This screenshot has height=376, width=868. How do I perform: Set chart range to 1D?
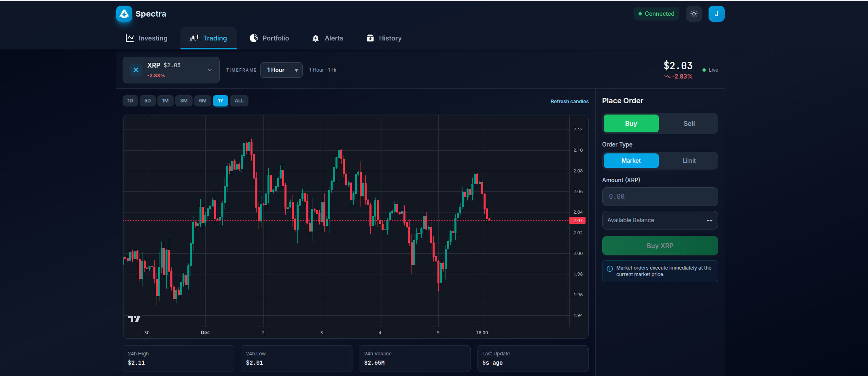[x=130, y=101]
